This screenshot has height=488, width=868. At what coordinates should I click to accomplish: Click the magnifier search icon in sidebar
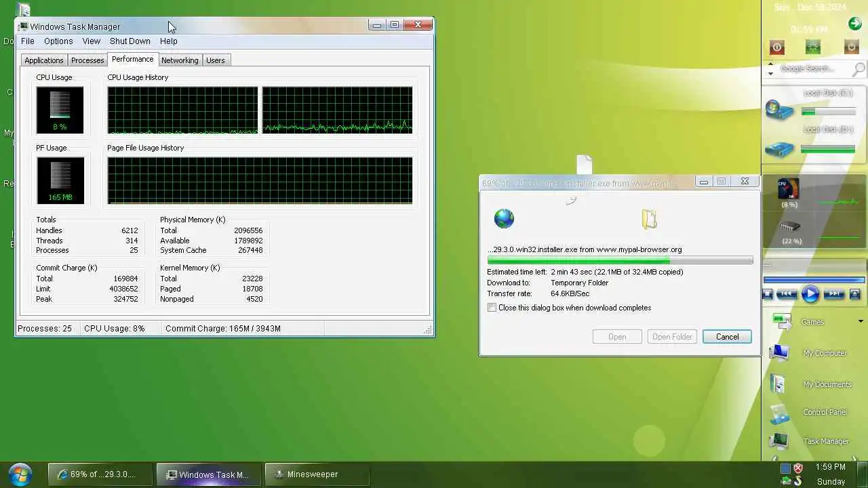859,68
